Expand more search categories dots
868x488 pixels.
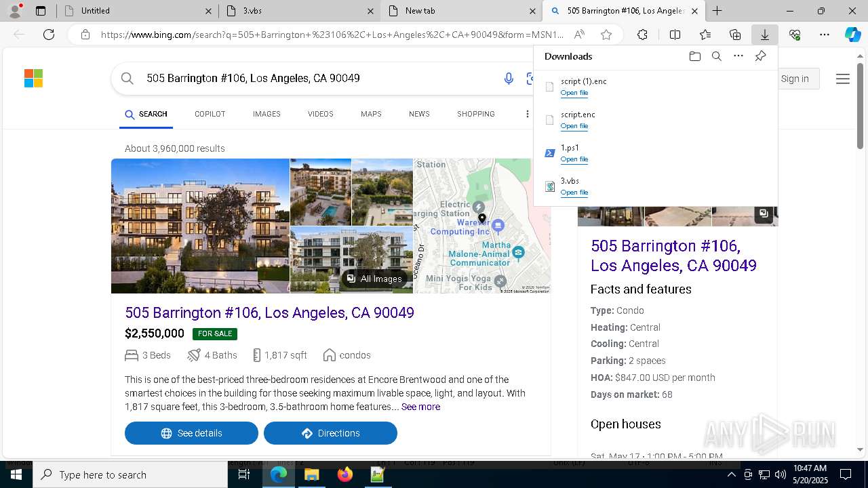point(527,114)
